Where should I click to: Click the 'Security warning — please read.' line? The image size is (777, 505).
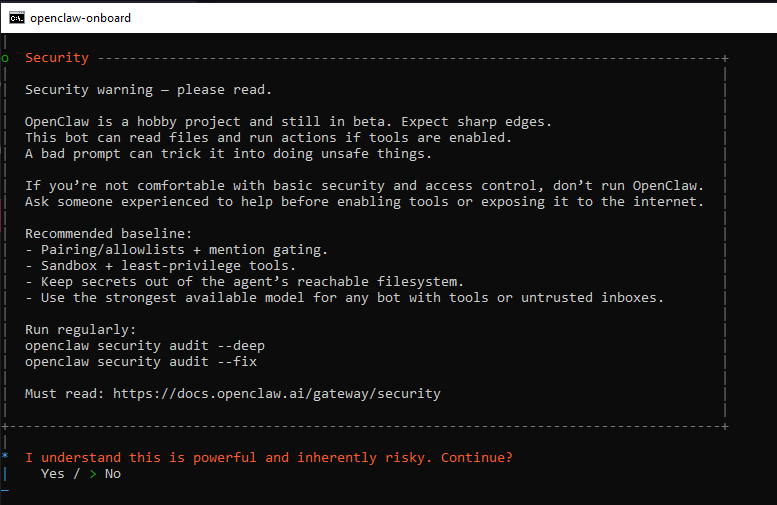point(148,89)
